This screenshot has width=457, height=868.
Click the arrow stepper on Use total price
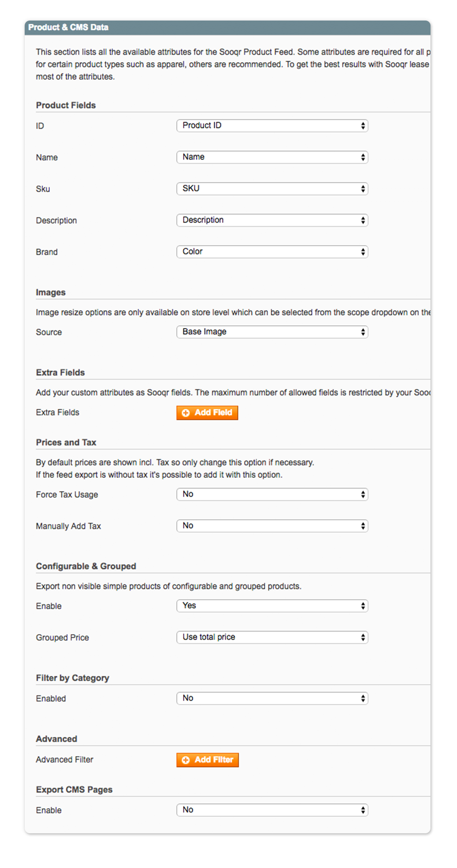[363, 637]
